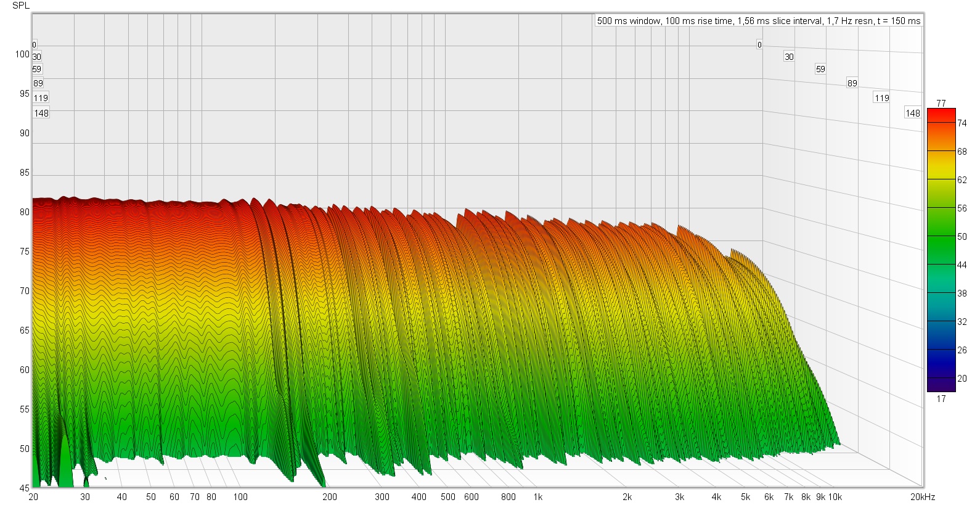This screenshot has width=980, height=505.
Task: Click the 7k frequency axis label
Action: [789, 497]
